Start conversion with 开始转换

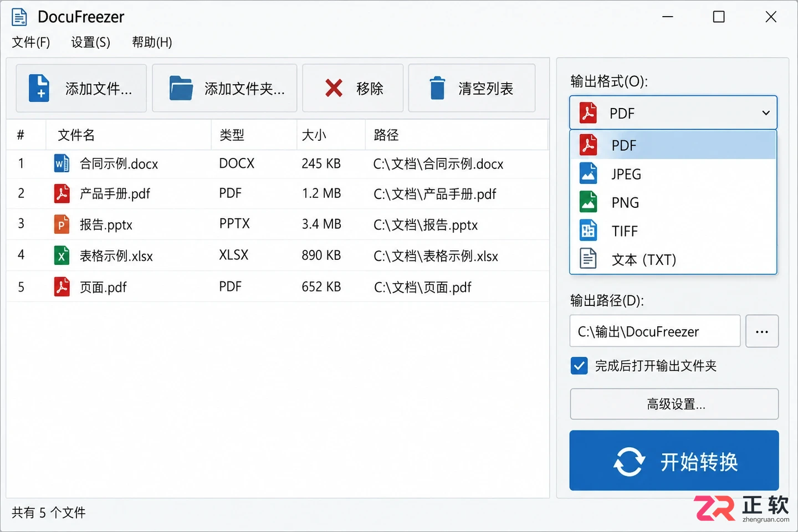click(674, 461)
